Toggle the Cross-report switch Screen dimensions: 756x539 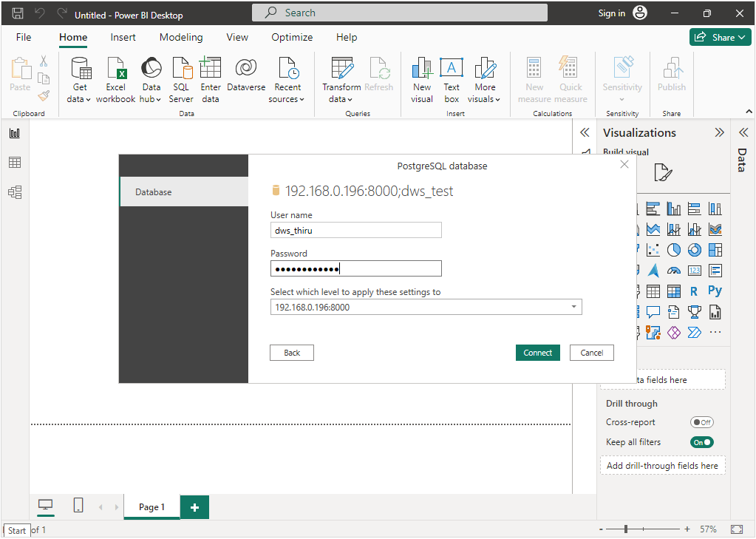coord(701,422)
